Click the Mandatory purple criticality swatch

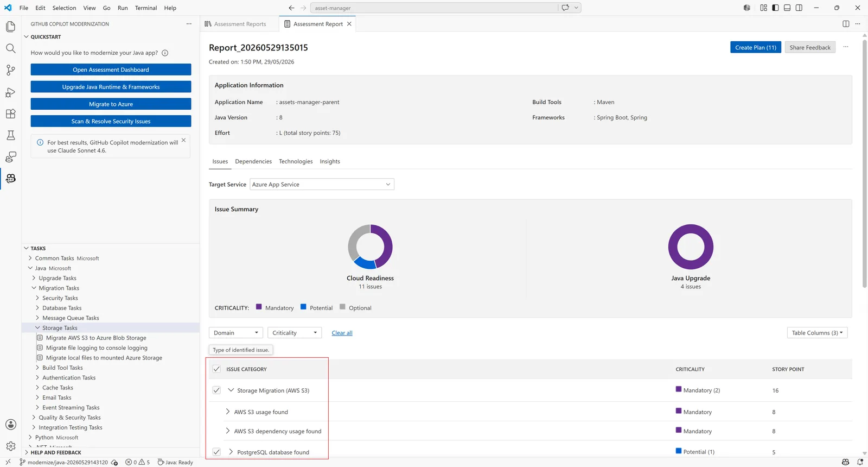coord(259,307)
